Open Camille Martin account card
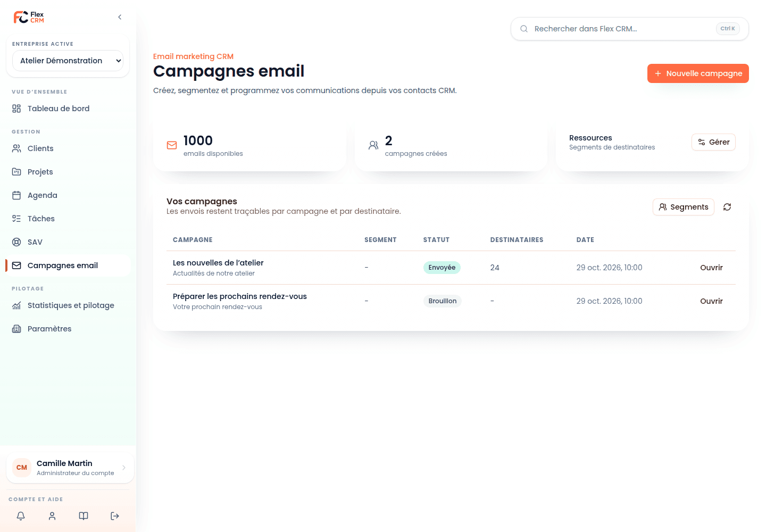The height and width of the screenshot is (532, 766). [x=70, y=468]
